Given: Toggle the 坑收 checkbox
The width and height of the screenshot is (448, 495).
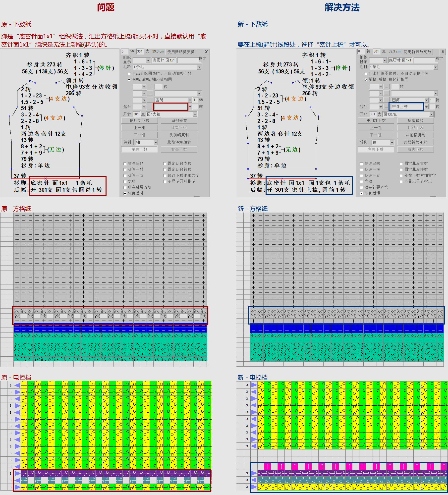Looking at the screenshot, I should tap(125, 181).
